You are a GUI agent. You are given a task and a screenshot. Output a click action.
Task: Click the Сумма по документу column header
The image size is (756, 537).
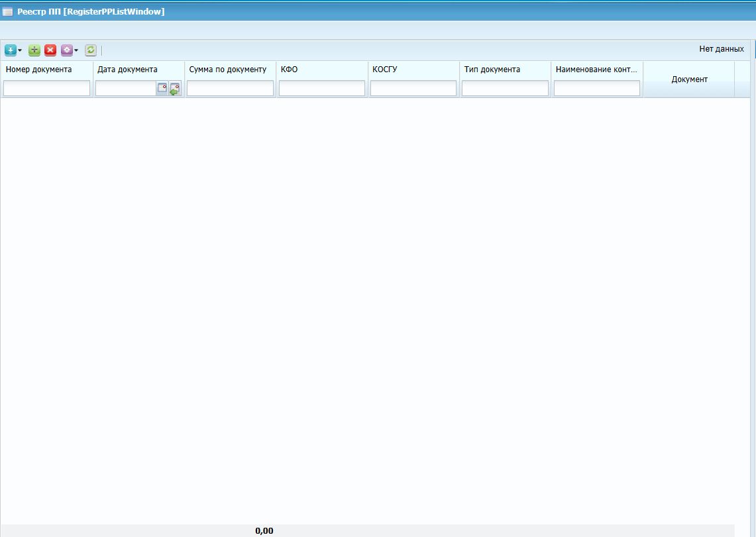227,70
